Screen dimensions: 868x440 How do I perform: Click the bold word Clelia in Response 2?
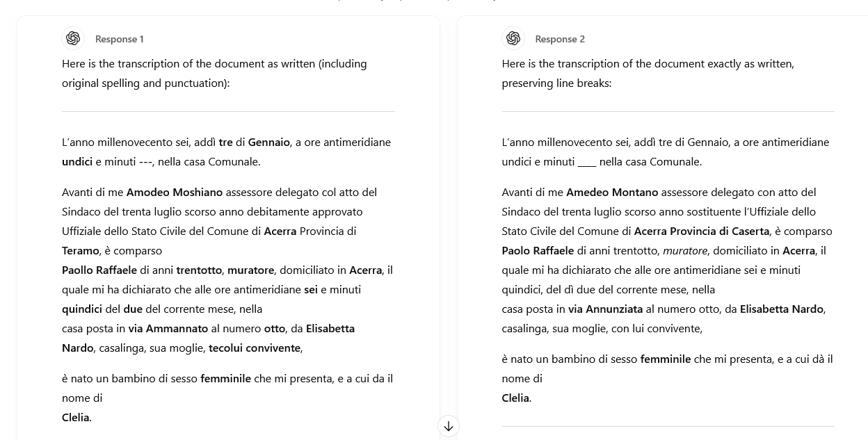[515, 398]
